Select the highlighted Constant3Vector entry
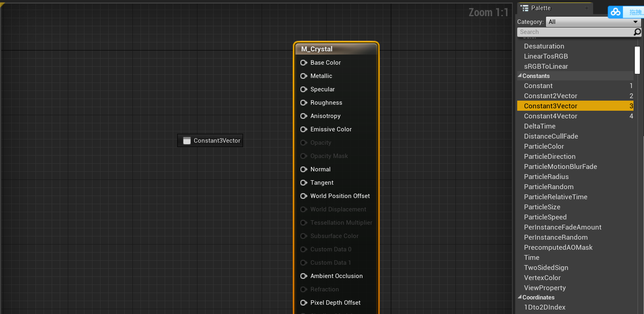 [575, 106]
